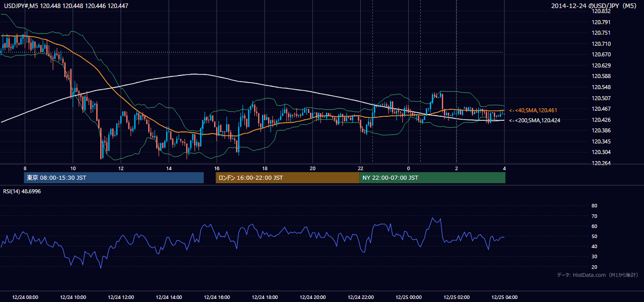The image size is (644, 302).
Task: Click the 12/24 10:00 time axis label
Action: 73,297
